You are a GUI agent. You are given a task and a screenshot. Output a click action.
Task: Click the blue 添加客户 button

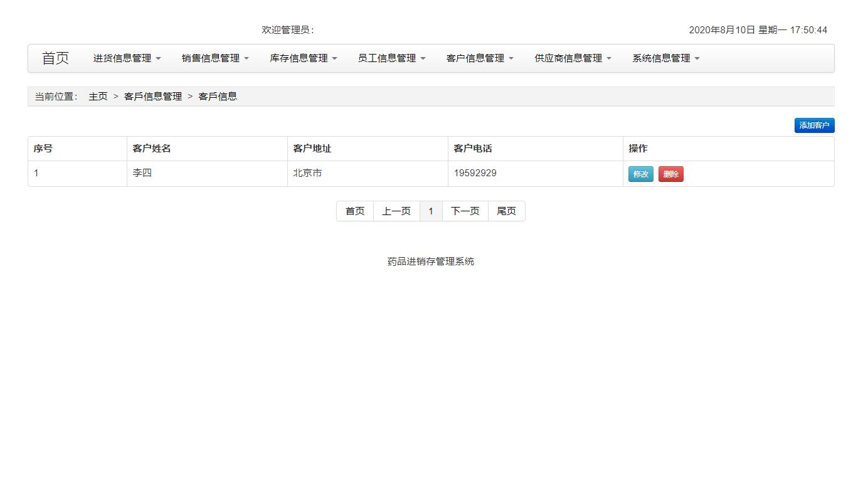click(x=814, y=125)
